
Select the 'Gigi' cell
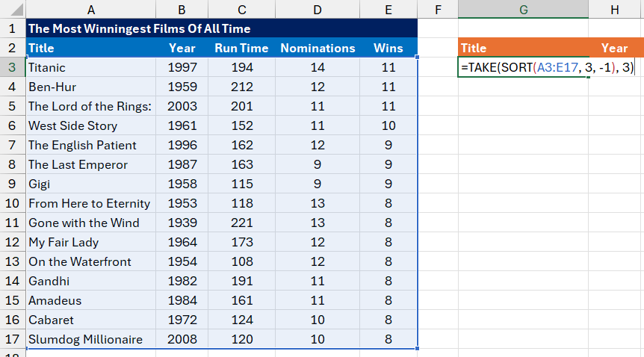click(x=90, y=184)
